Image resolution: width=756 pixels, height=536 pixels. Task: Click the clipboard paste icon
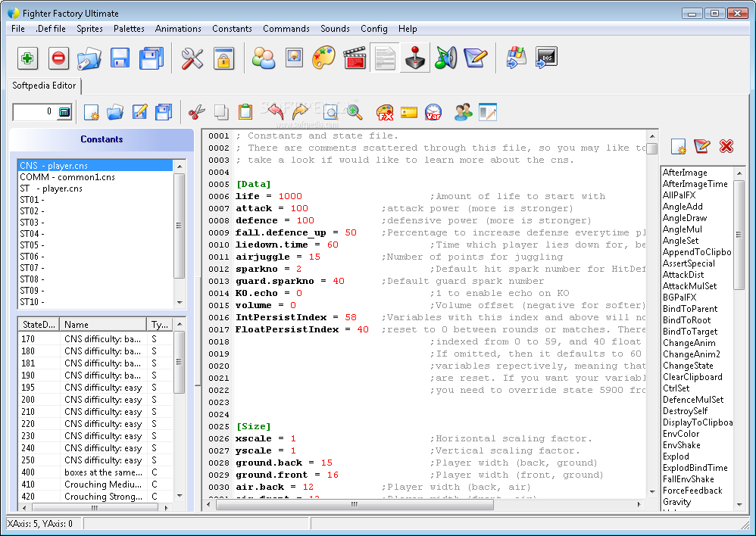245,112
